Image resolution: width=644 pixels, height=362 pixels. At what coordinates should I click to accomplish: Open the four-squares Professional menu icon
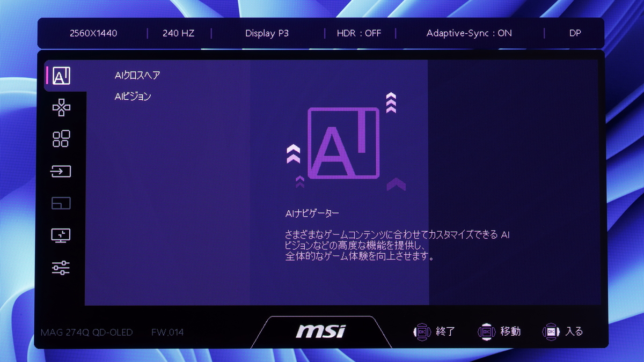(61, 139)
